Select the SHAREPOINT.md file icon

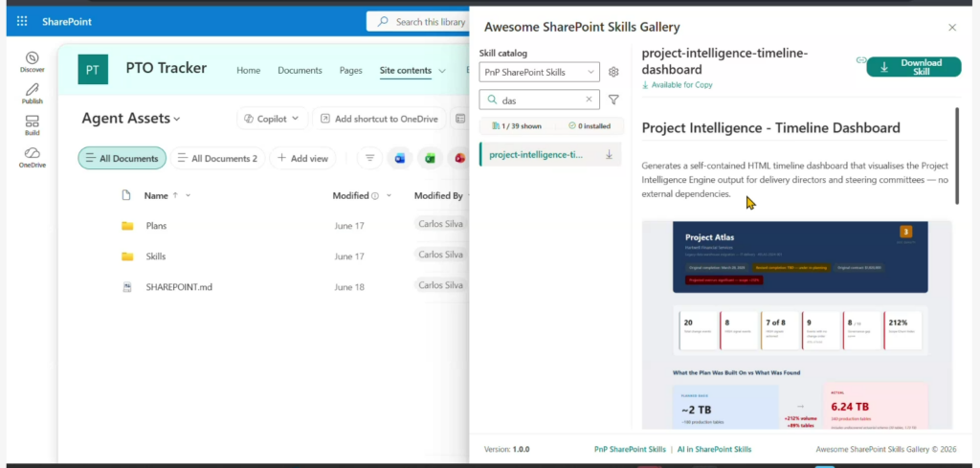[127, 287]
